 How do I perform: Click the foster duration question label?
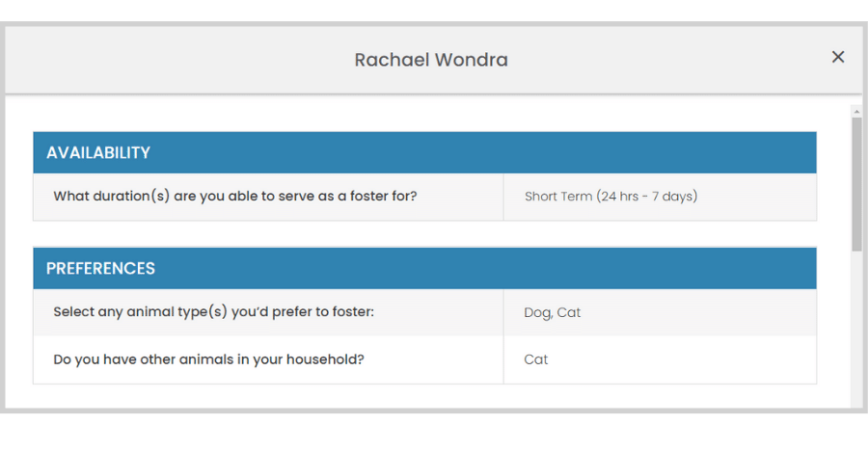point(235,197)
